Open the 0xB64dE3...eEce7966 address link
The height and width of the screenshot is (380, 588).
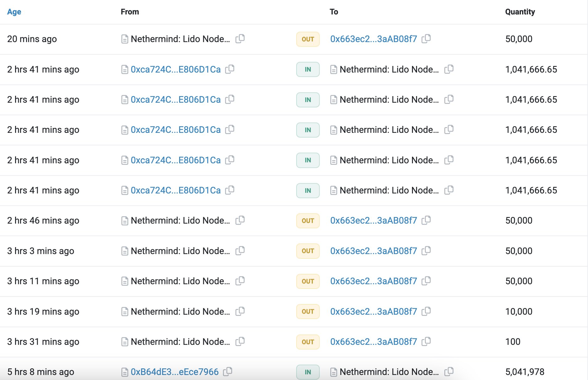(x=174, y=372)
